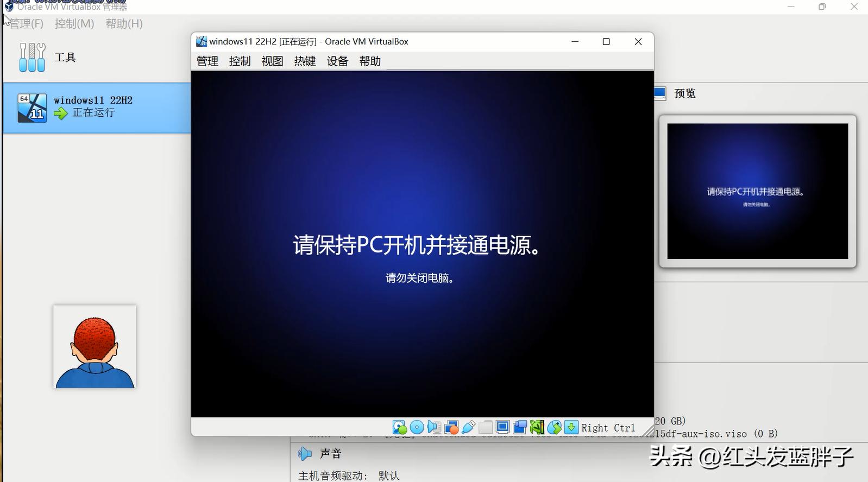Click the Preview monitor icon in Manager
Screen dimensions: 868x482
point(659,93)
